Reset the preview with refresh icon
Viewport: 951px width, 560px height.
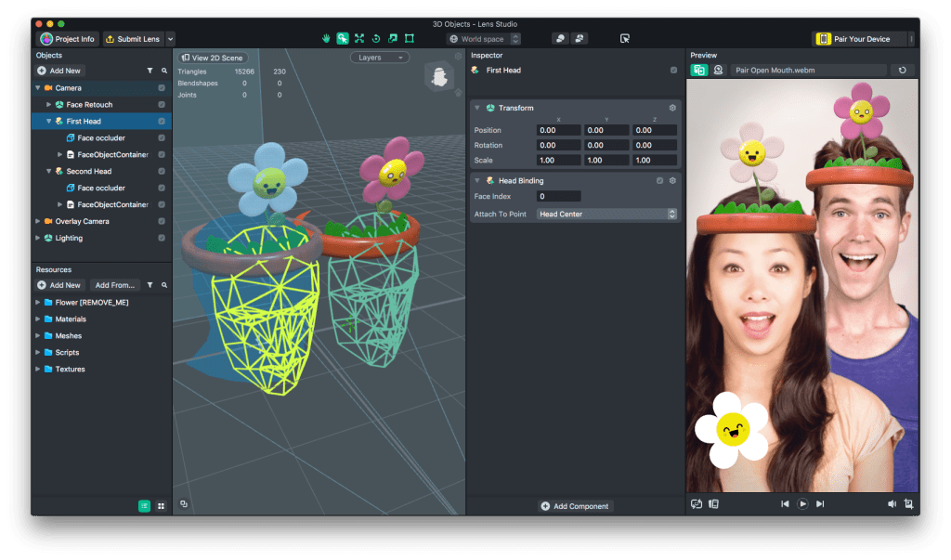tap(902, 71)
